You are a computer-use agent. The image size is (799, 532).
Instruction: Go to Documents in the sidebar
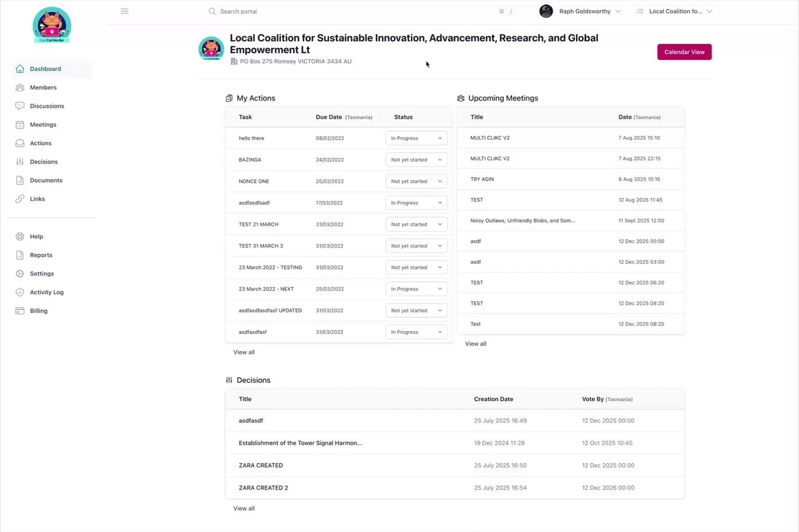coord(46,180)
